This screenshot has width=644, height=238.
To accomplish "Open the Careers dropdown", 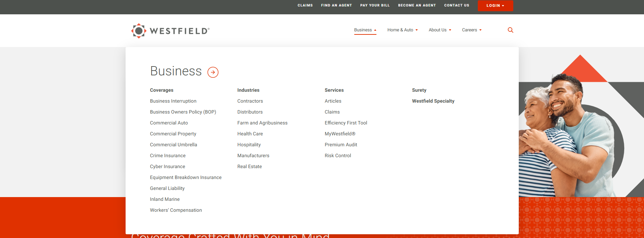I will tap(472, 30).
